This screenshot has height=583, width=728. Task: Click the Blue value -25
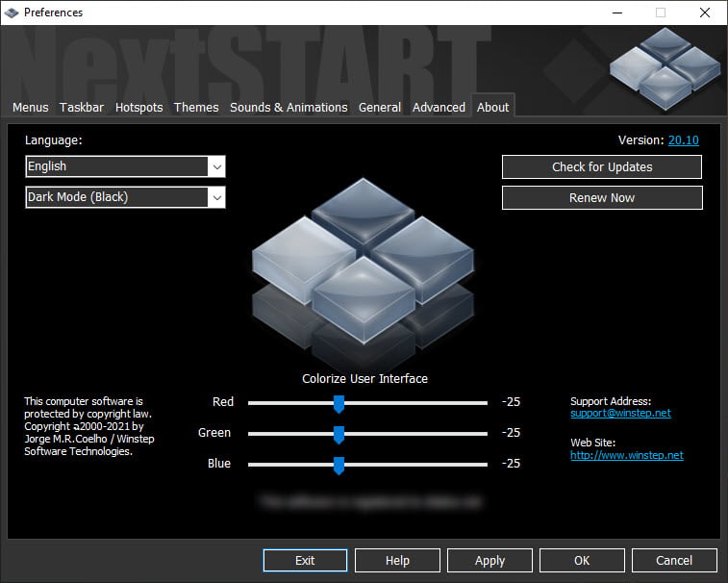[x=511, y=463]
